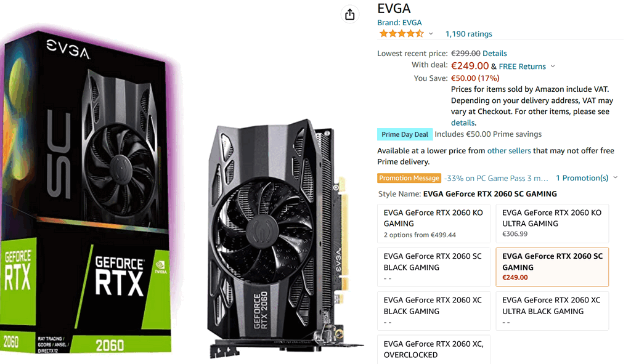Click the Promotion Message badge
The height and width of the screenshot is (364, 631).
409,178
